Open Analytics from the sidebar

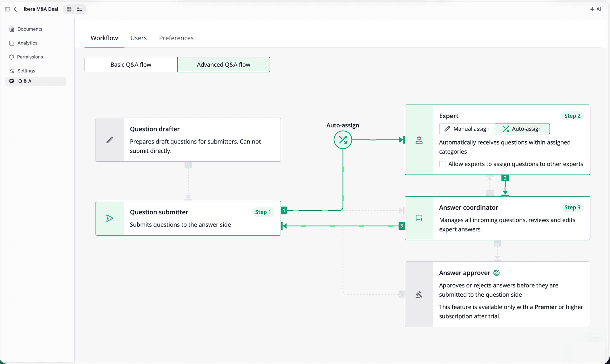(27, 43)
